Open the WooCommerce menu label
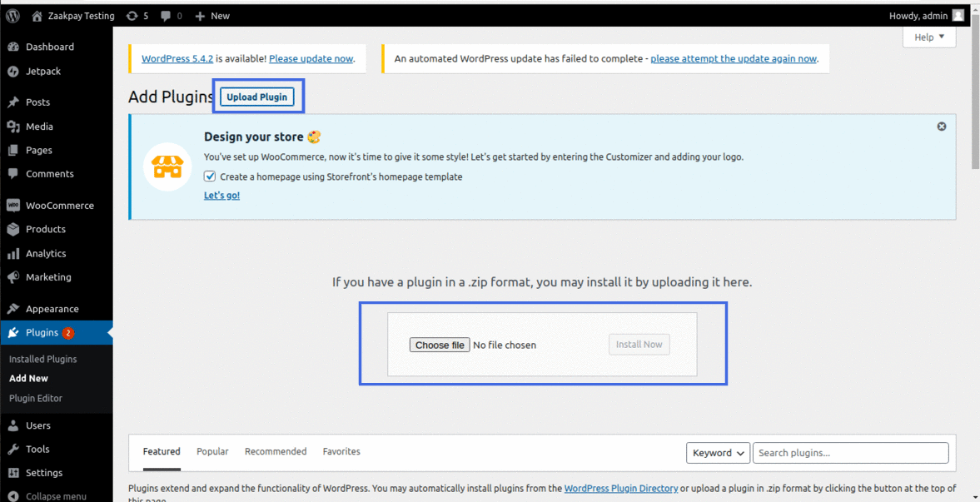Screen dimensions: 980x502 tap(60, 205)
